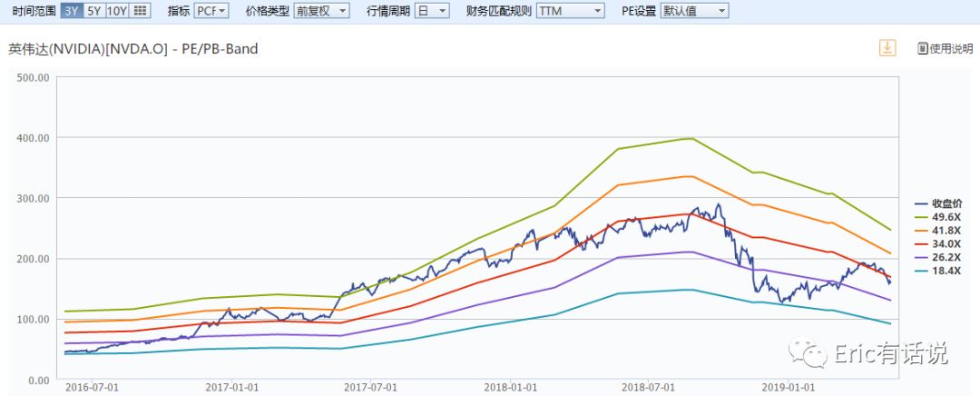
Task: Open the 行情周期 日 dropdown
Action: (432, 11)
